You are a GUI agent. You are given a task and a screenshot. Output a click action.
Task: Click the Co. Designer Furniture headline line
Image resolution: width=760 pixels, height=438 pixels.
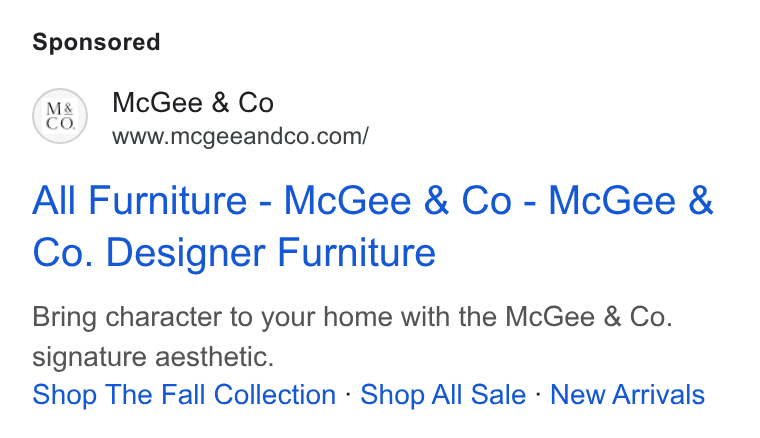pyautogui.click(x=234, y=252)
